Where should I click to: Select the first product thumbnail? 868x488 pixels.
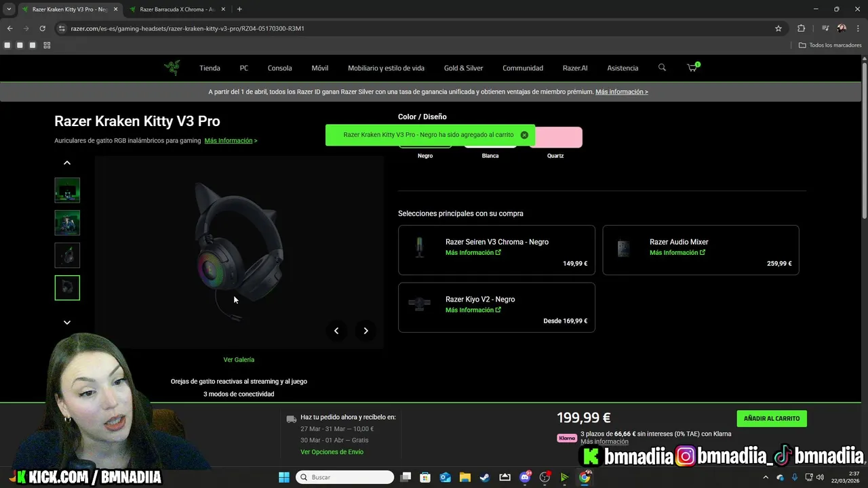coord(67,190)
